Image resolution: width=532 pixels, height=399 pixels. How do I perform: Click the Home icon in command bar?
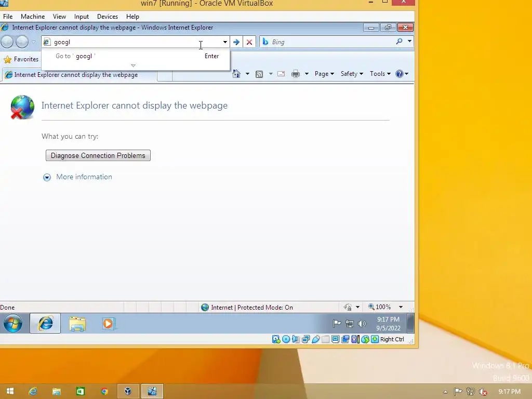point(236,74)
